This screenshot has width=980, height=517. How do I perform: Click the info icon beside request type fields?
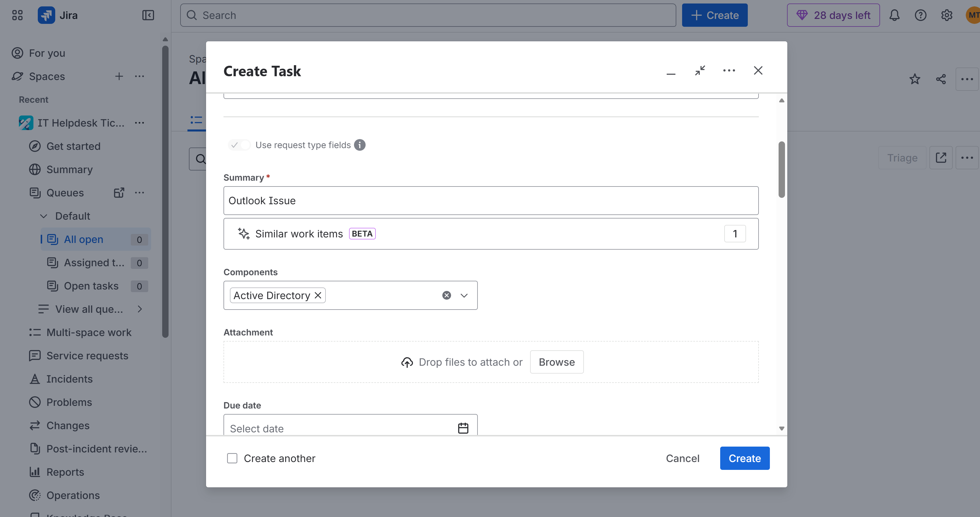[360, 145]
